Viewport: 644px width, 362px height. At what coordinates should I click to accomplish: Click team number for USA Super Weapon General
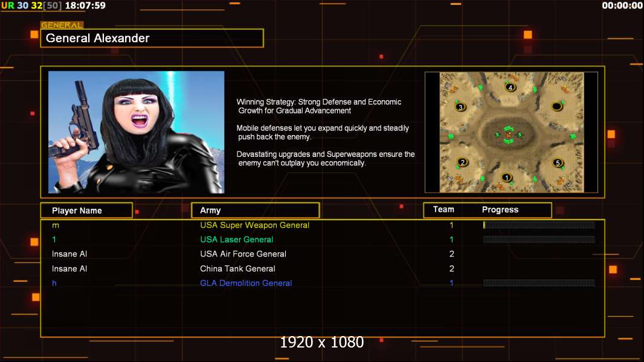pyautogui.click(x=451, y=225)
